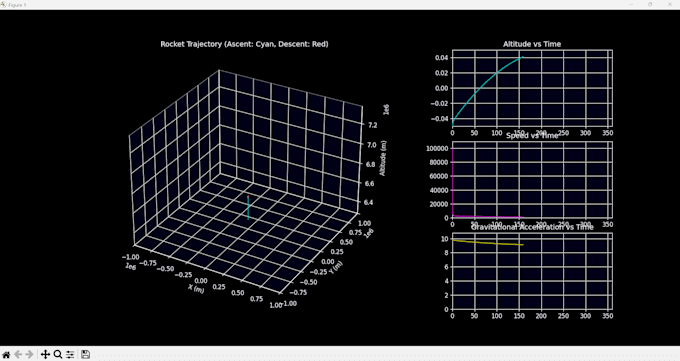This screenshot has width=680, height=361.
Task: Click the 100000 tick on speed axis
Action: click(x=437, y=148)
